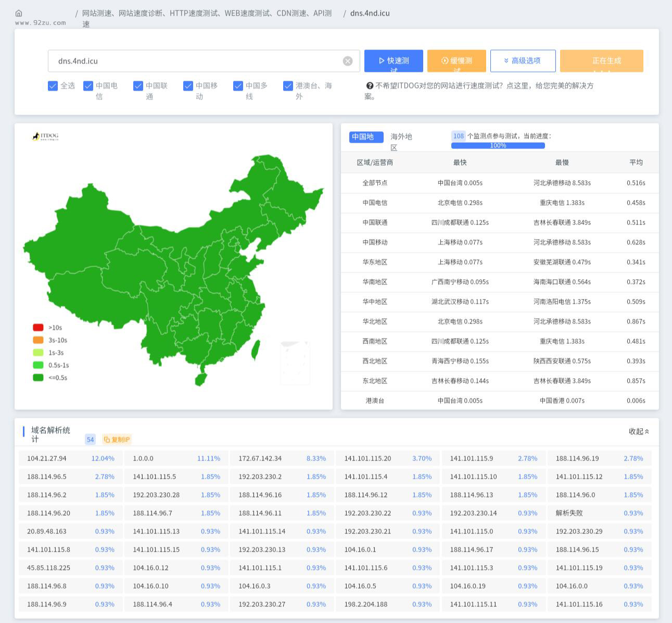This screenshot has height=623, width=672.
Task: Switch to the 海外地区 tab
Action: [401, 142]
